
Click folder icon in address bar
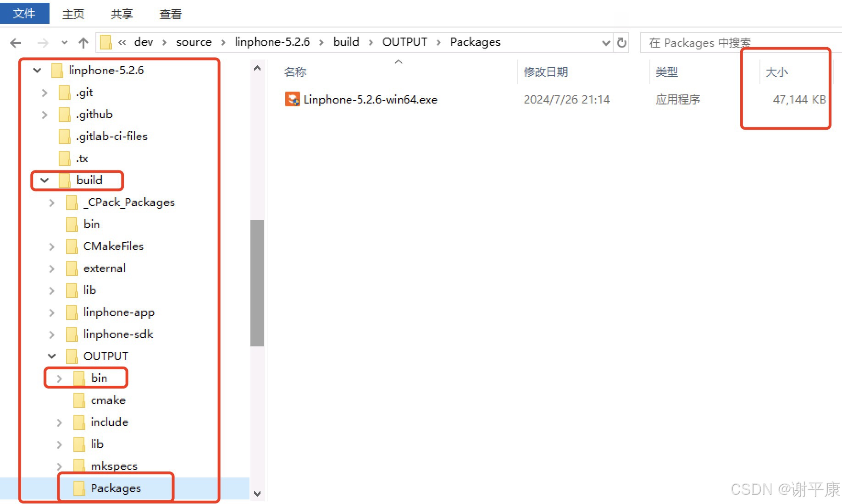106,43
